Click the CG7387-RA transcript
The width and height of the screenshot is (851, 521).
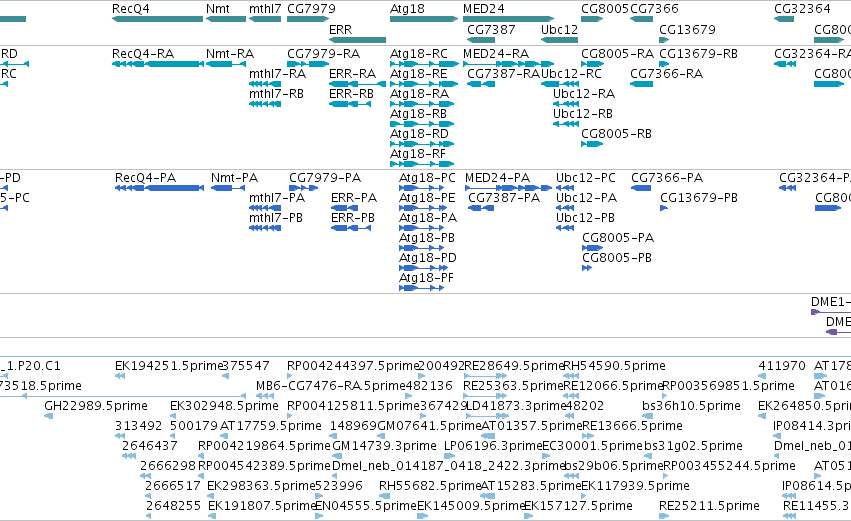[481, 84]
